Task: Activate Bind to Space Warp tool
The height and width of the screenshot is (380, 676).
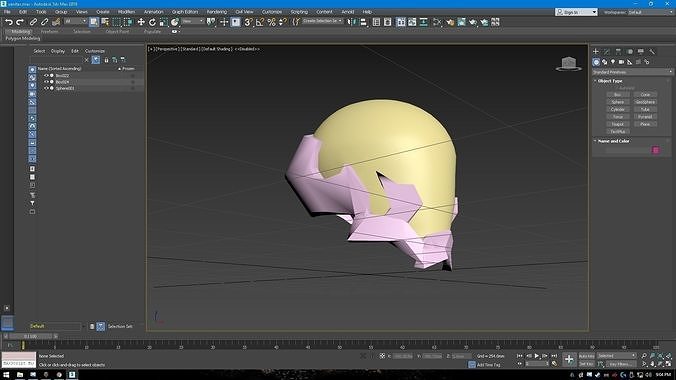Action: [56, 22]
